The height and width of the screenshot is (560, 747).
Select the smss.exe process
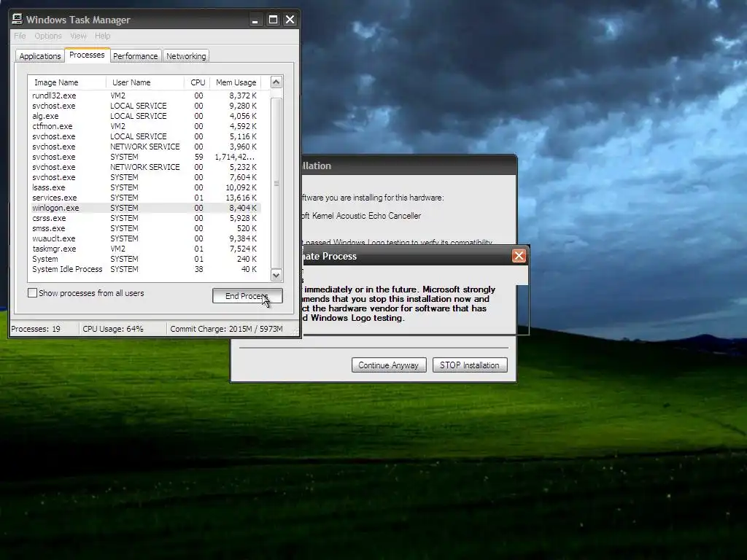[x=145, y=228]
